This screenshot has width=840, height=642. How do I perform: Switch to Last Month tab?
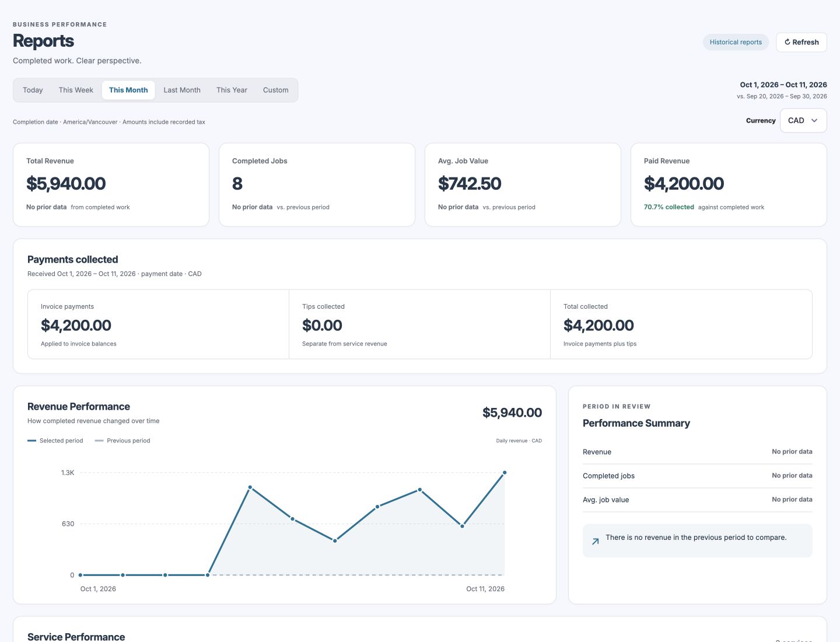(182, 90)
